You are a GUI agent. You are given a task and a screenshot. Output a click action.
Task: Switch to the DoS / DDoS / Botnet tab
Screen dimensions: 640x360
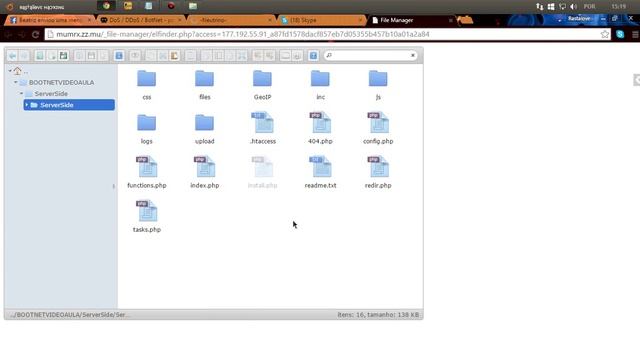(141, 20)
